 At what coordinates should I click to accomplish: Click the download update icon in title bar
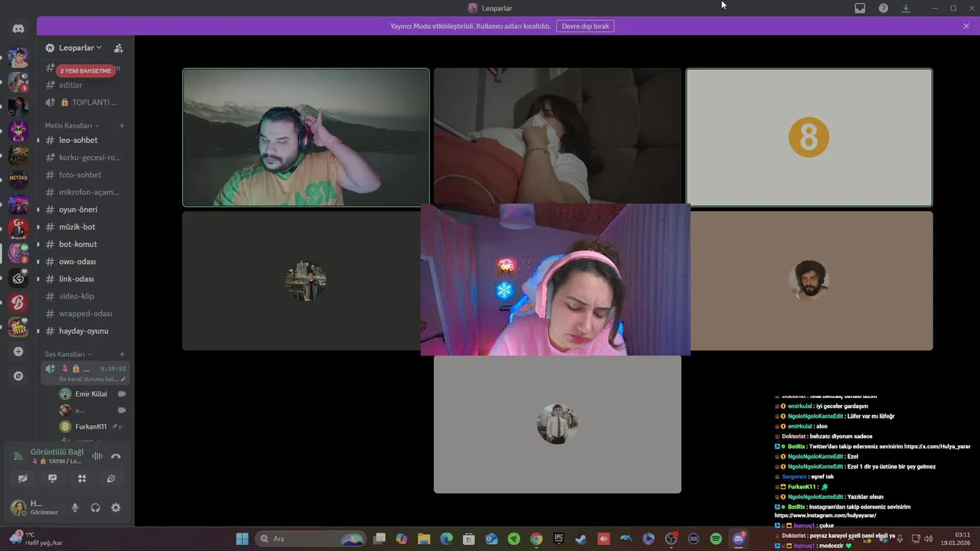906,8
